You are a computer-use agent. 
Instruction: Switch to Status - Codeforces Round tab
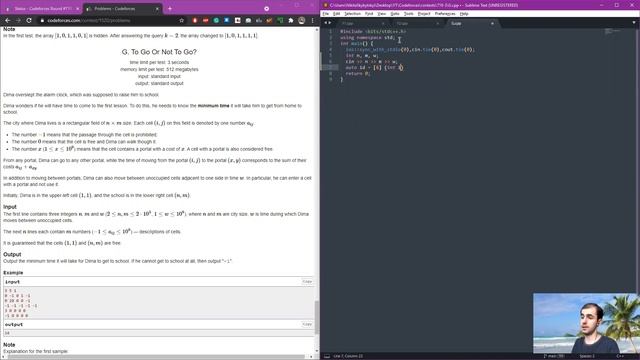coord(42,9)
